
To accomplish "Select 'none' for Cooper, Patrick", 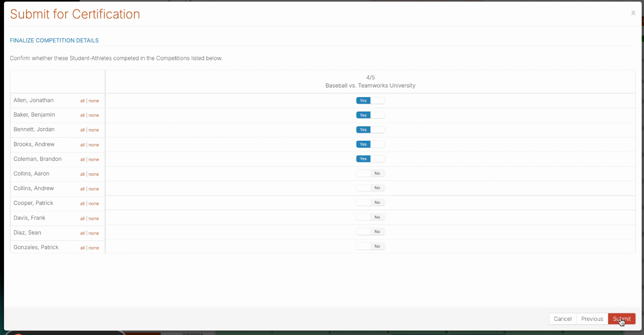I will pyautogui.click(x=94, y=204).
